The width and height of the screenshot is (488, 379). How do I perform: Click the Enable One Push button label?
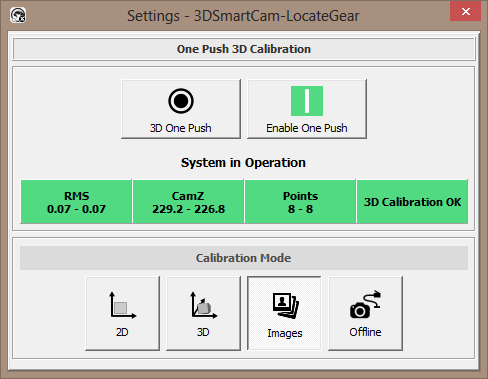coord(307,128)
